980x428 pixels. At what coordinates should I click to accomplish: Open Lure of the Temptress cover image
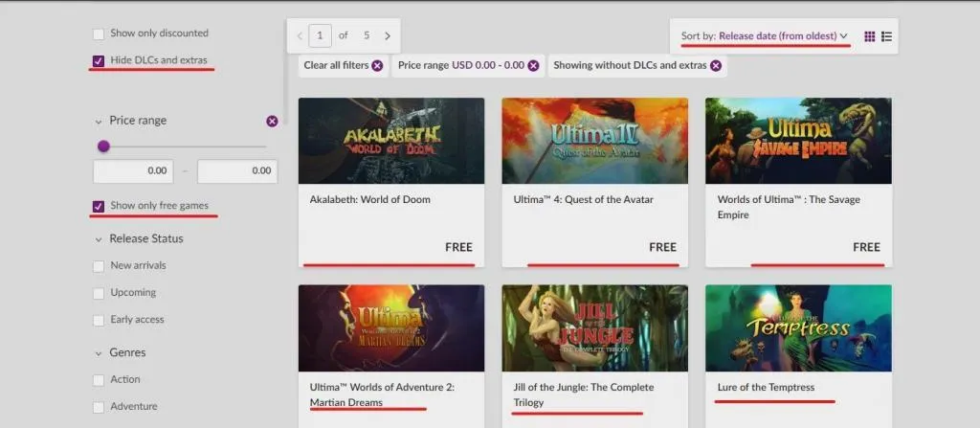pos(799,328)
